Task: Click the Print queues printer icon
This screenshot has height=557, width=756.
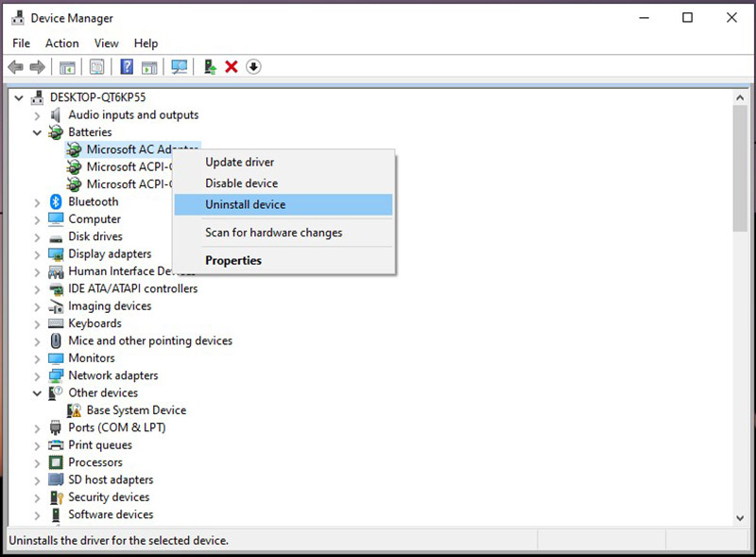Action: point(56,445)
